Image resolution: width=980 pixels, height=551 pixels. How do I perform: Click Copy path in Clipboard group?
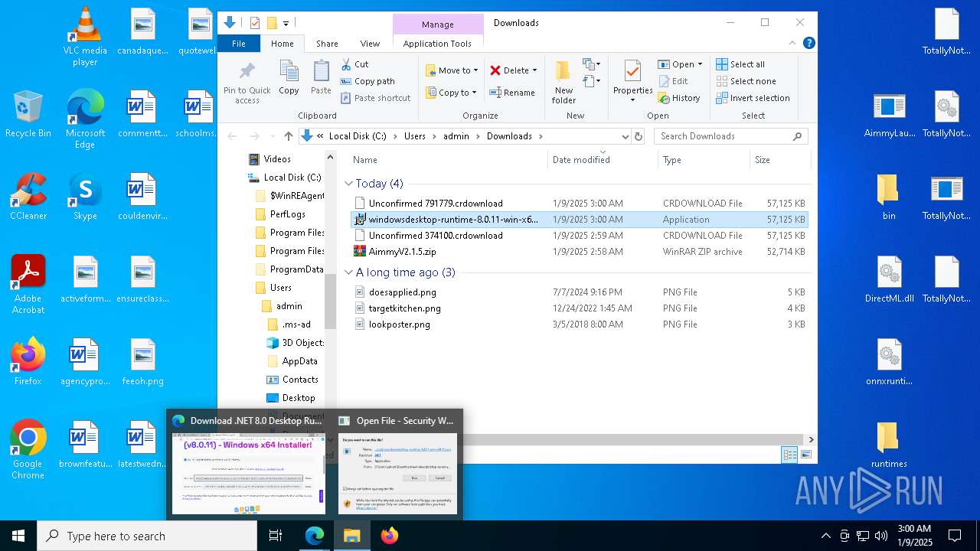pyautogui.click(x=367, y=81)
